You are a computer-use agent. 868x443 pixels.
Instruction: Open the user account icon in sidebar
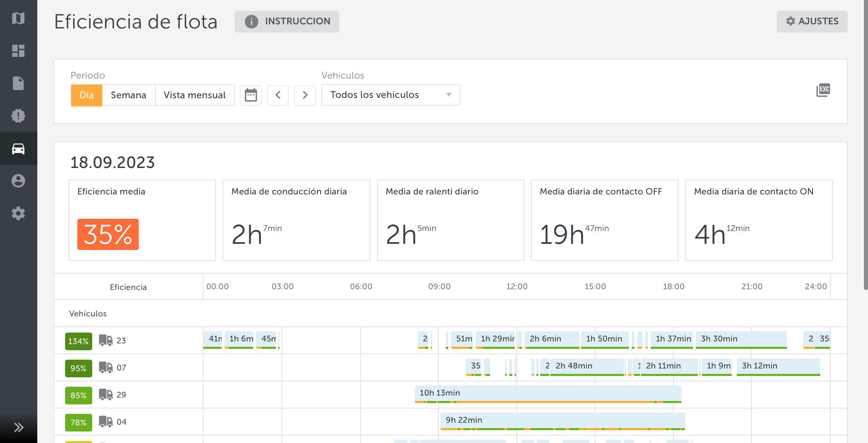tap(18, 181)
